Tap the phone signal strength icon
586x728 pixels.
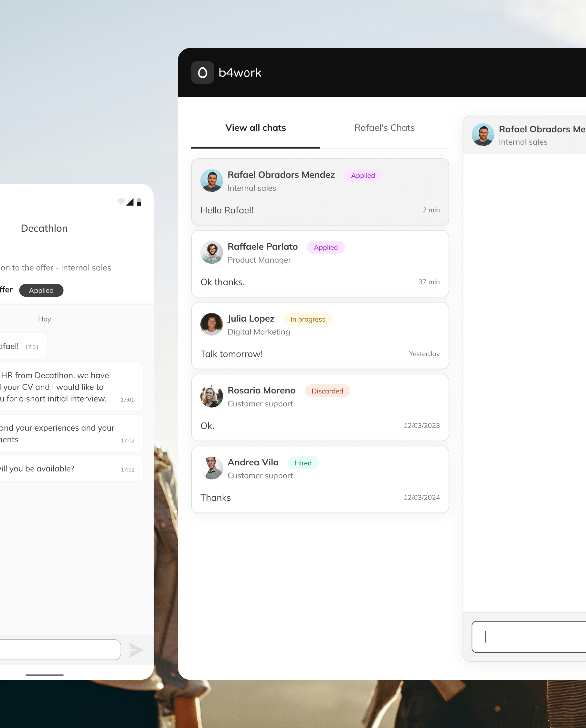[130, 202]
